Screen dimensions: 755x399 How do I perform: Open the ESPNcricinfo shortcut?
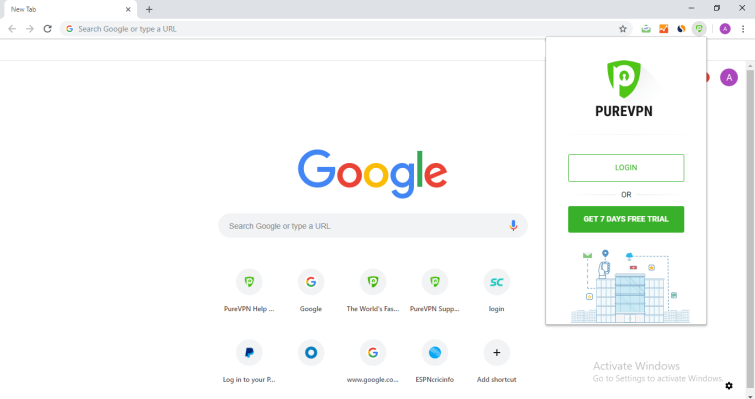pos(435,361)
